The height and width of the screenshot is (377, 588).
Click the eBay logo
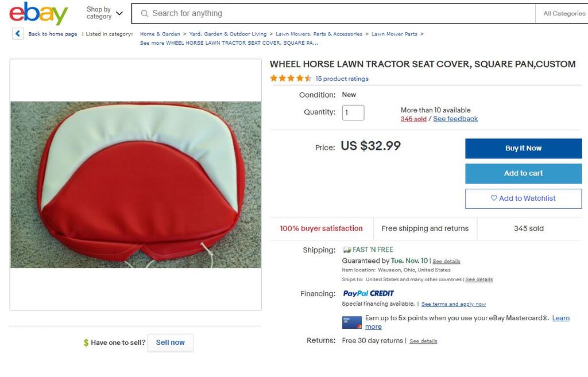click(x=38, y=14)
